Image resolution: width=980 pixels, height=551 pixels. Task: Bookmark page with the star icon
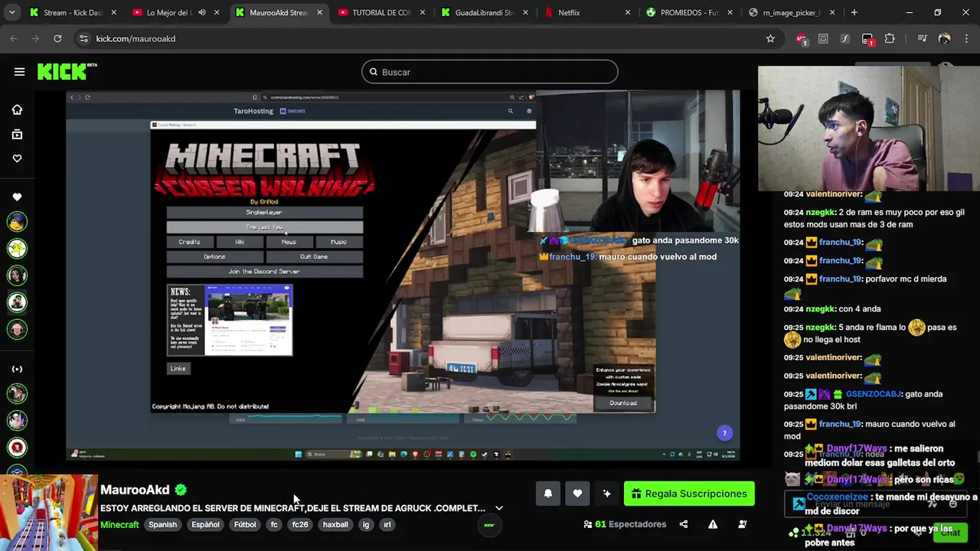pyautogui.click(x=770, y=38)
